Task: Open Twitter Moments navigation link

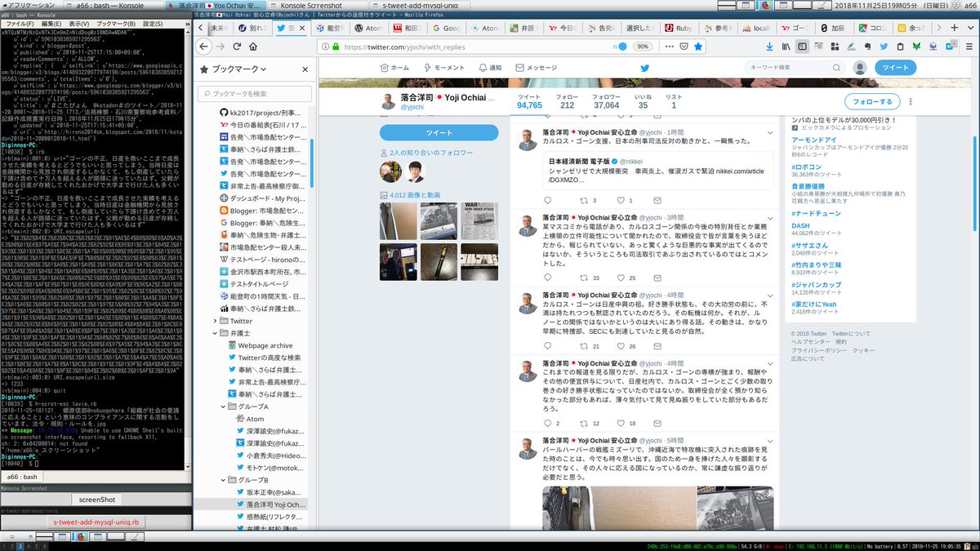Action: pos(443,68)
